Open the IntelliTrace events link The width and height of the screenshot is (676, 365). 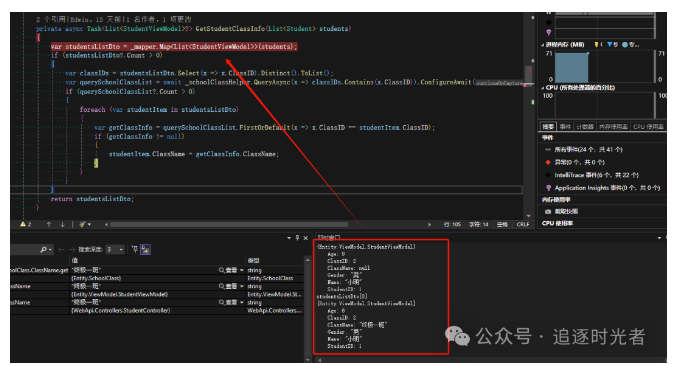click(x=596, y=175)
